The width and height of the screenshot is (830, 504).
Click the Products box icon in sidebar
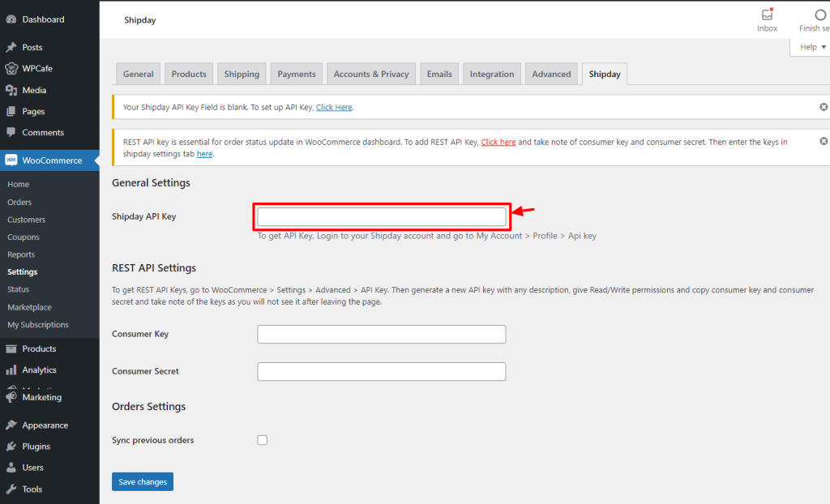coord(11,348)
